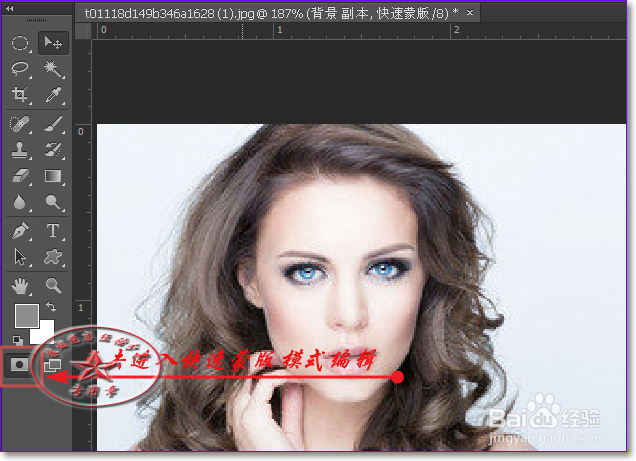Select the Spot Healing Brush tool
Viewport: 636px width, 461px height.
20,124
